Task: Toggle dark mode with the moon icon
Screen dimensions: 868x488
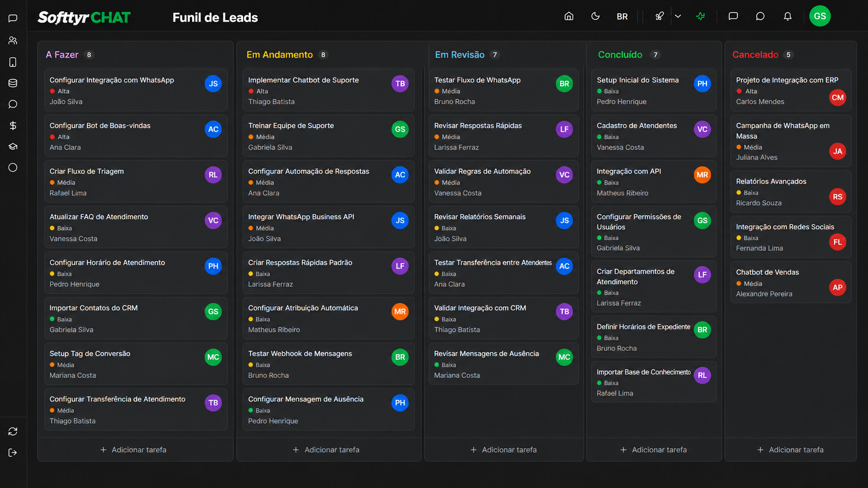Action: (x=596, y=16)
